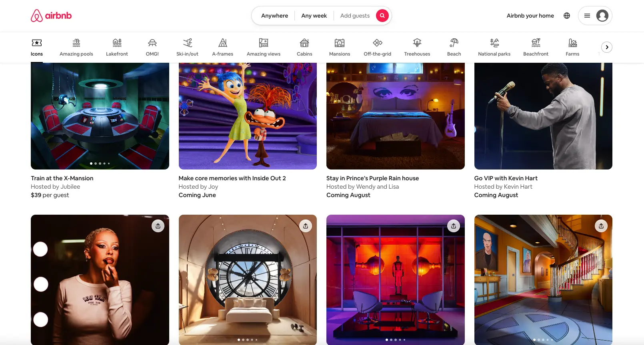This screenshot has width=644, height=345.
Task: Pick the OMG! category icon
Action: 152,43
